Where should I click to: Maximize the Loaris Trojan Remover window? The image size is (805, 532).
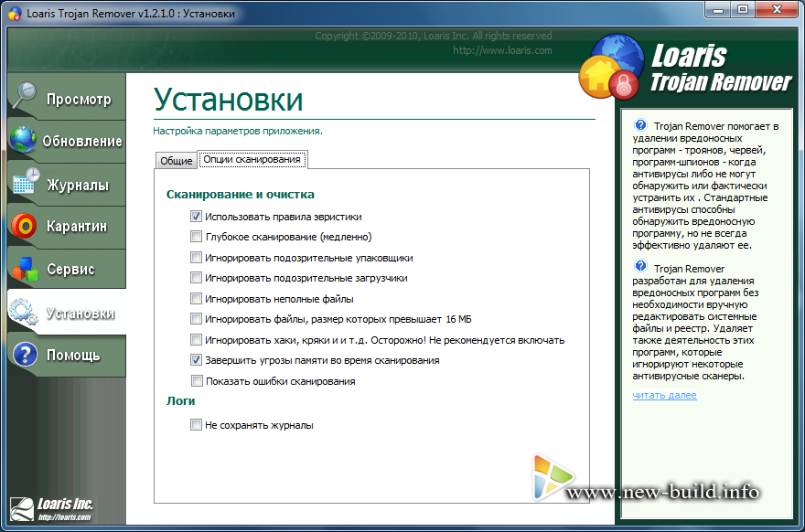click(743, 10)
